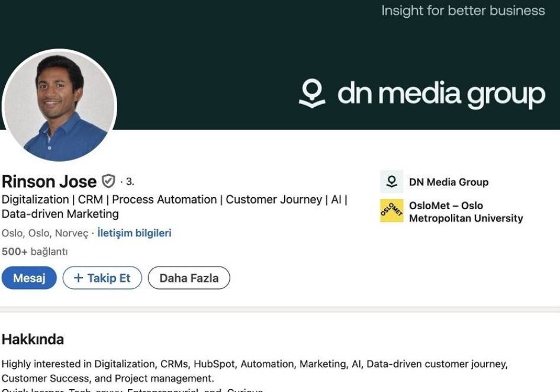Image resolution: width=560 pixels, height=392 pixels.
Task: Follow the profile with Takip Et
Action: (x=102, y=278)
